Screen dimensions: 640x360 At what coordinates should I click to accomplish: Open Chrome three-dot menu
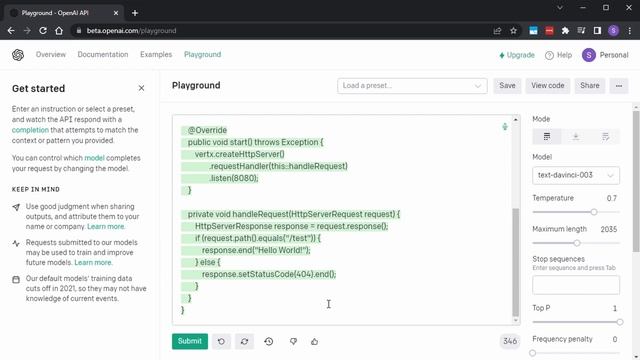point(630,31)
